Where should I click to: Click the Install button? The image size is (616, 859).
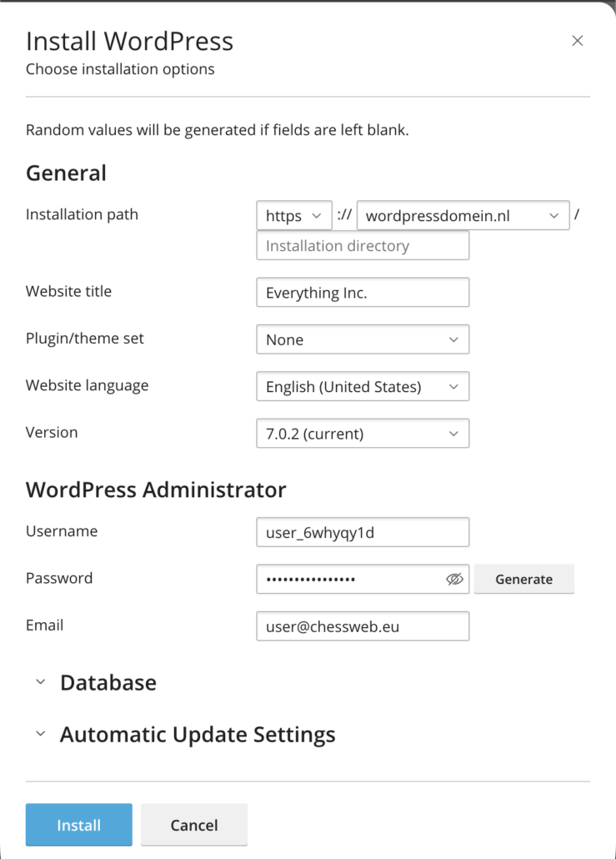click(79, 825)
